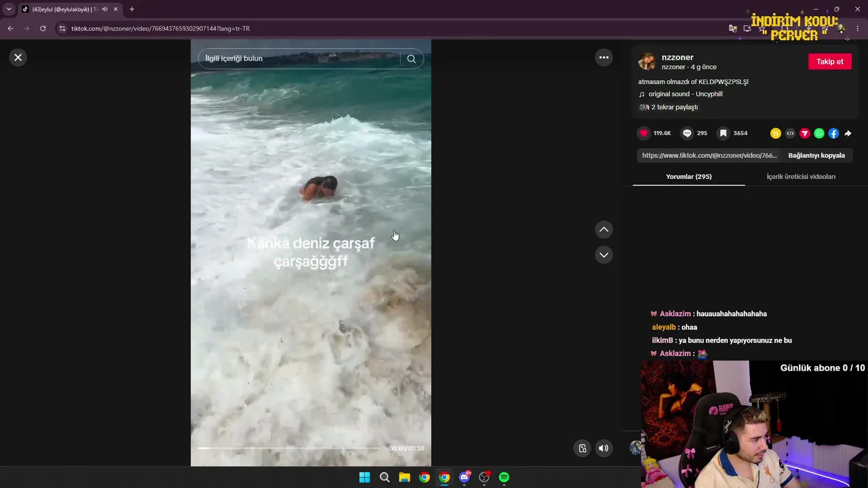
Task: Mute the video with the speaker button
Action: (x=604, y=448)
